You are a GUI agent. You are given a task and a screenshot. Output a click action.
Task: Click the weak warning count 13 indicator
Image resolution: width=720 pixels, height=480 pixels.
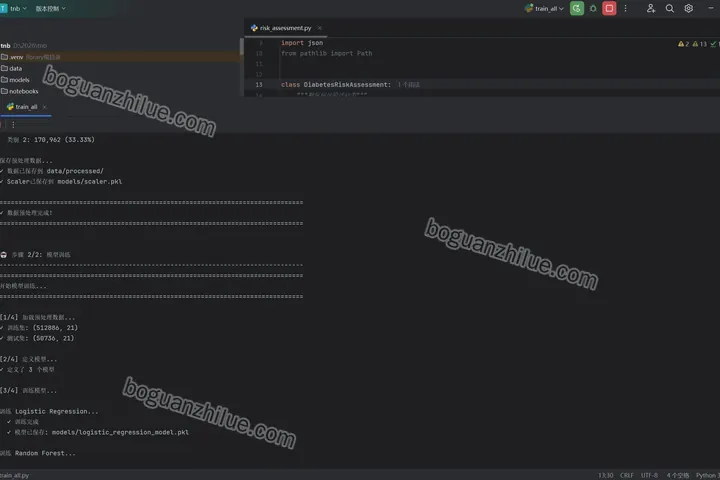[700, 44]
